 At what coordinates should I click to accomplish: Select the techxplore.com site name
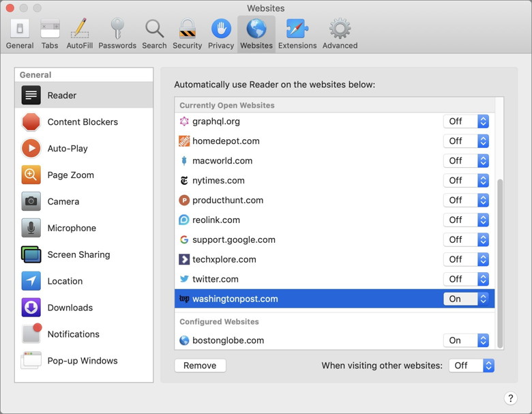pyautogui.click(x=224, y=259)
